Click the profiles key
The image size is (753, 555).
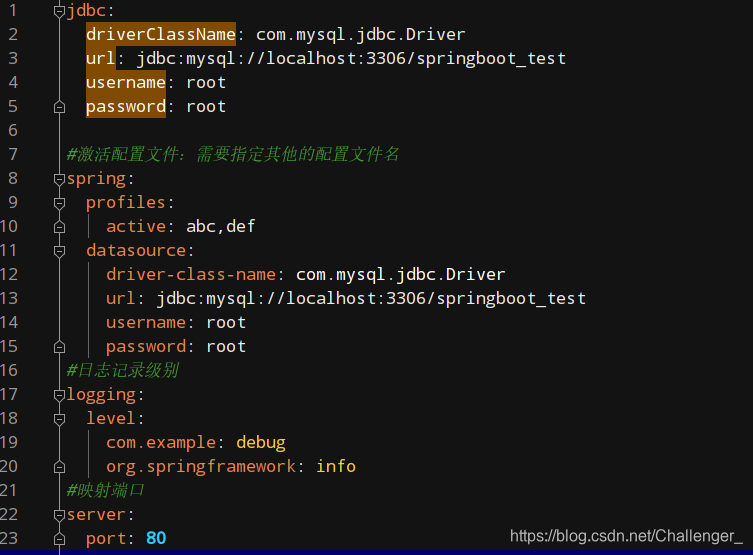tap(126, 203)
